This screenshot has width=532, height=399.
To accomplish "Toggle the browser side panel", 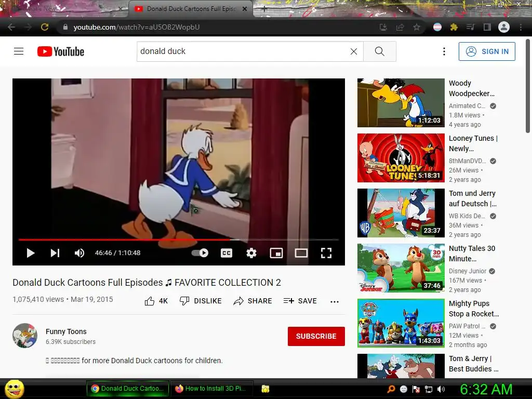I will tap(487, 27).
